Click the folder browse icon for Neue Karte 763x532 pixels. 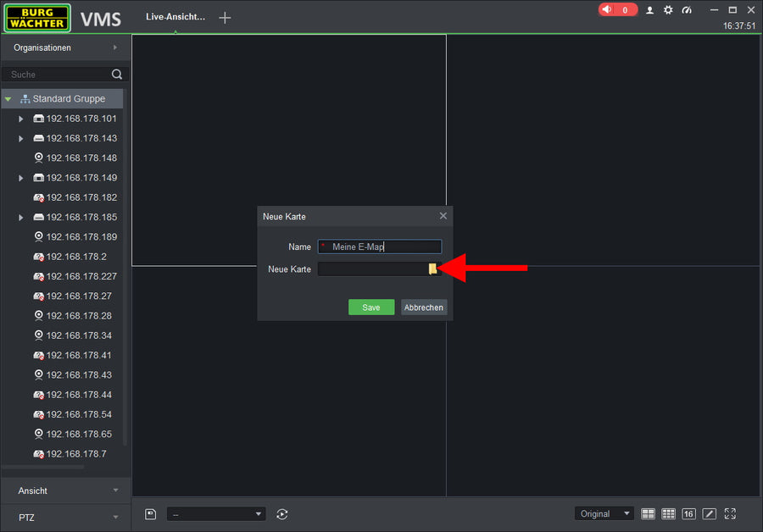432,269
